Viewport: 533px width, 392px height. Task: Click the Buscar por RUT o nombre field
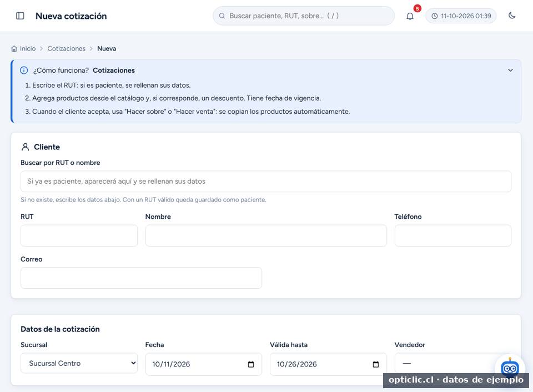tap(266, 181)
